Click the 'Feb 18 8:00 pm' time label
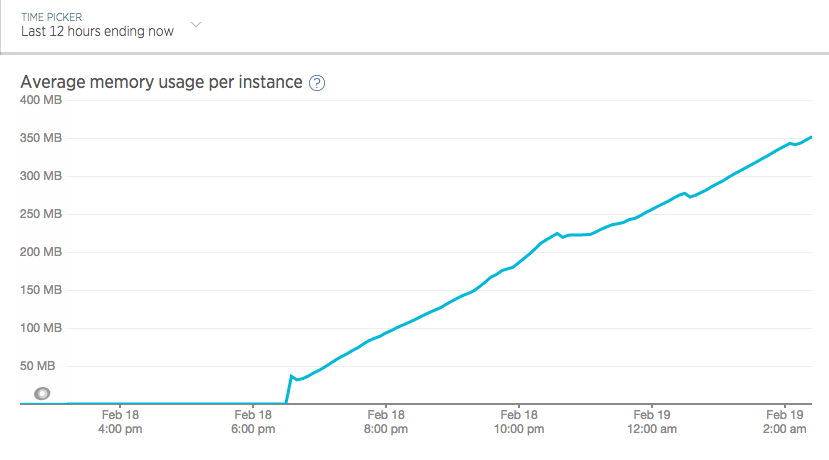The width and height of the screenshot is (829, 460). coord(386,422)
